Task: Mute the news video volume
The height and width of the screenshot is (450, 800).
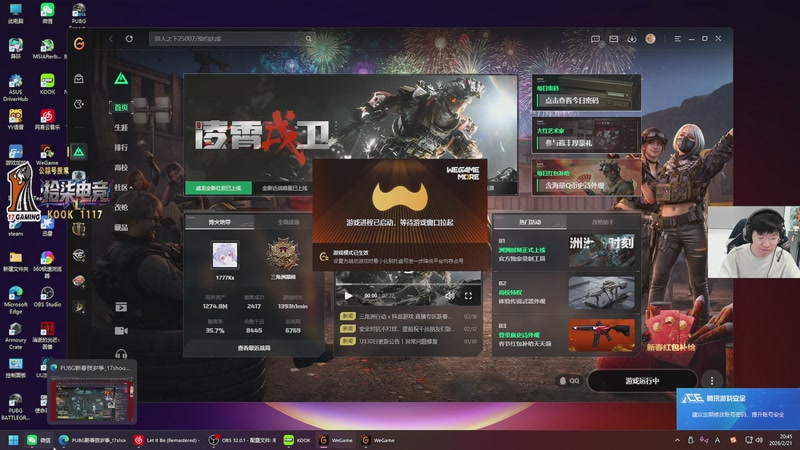Action: tap(449, 295)
